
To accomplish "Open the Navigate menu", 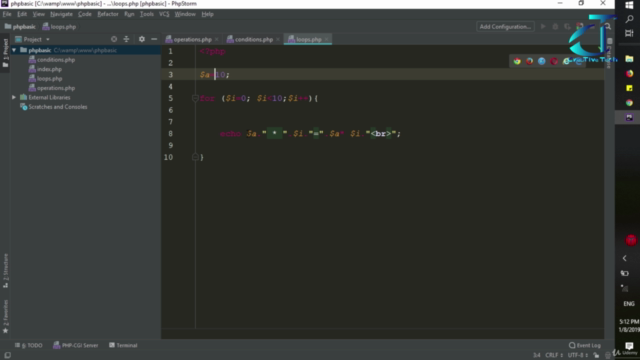I will 61,14.
